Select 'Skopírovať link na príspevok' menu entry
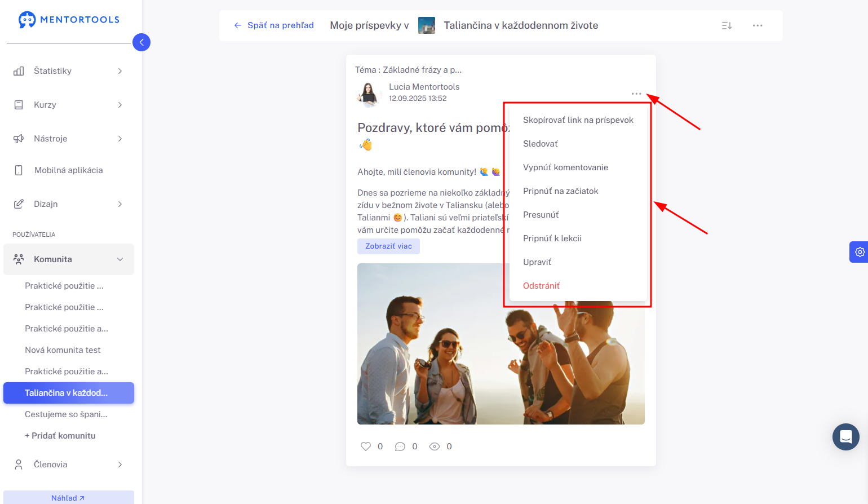Image resolution: width=868 pixels, height=504 pixels. 578,120
